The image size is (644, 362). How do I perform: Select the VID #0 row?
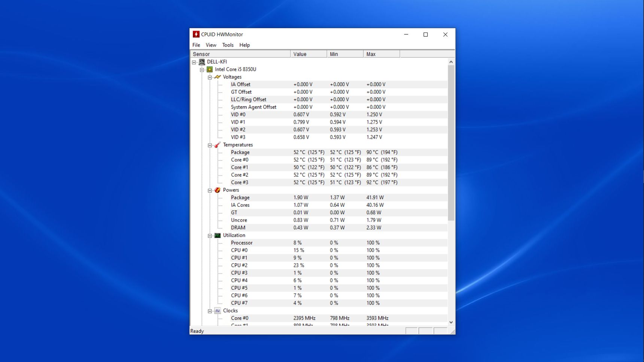point(338,114)
